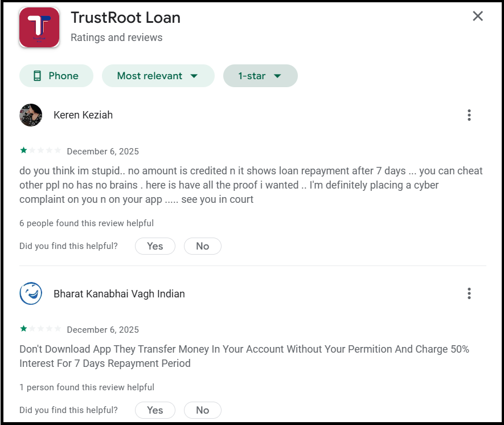The width and height of the screenshot is (504, 425).
Task: Open the 1-star rating filter dropdown
Action: [x=260, y=75]
